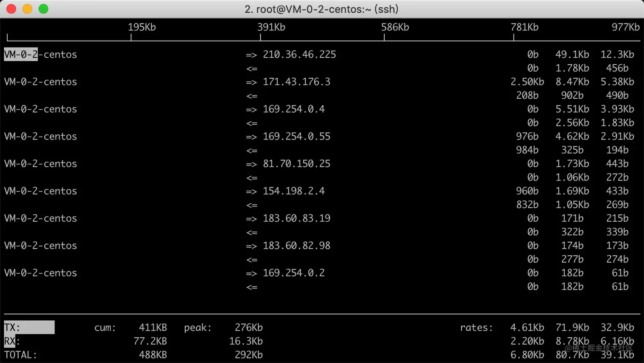Click the 32.9Kb TX rate value

click(x=618, y=327)
